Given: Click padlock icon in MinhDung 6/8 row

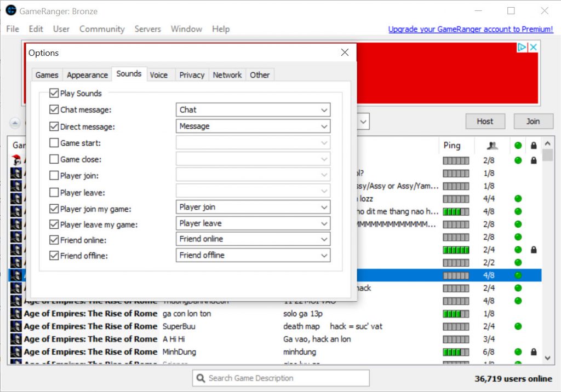Looking at the screenshot, I should click(x=534, y=352).
